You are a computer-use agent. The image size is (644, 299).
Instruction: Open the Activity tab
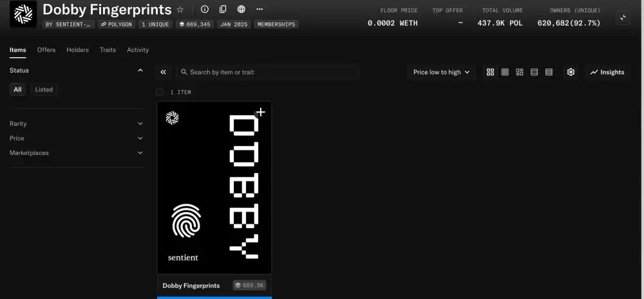[138, 50]
